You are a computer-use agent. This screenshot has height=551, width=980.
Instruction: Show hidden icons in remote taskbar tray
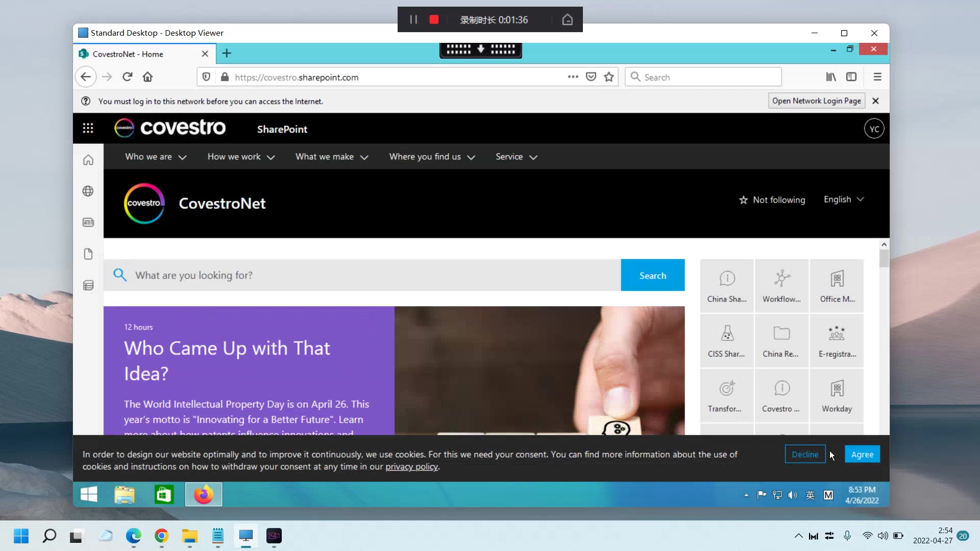pos(746,495)
